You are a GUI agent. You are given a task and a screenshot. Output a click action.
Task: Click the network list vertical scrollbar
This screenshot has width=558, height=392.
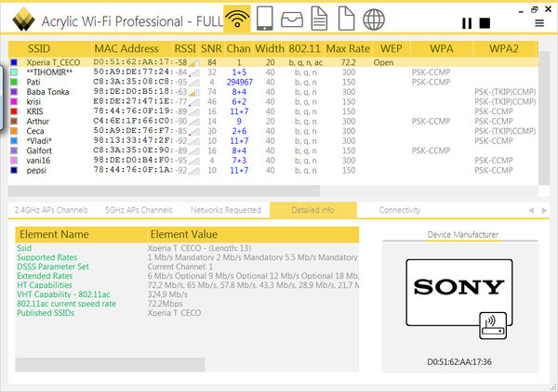[544, 117]
